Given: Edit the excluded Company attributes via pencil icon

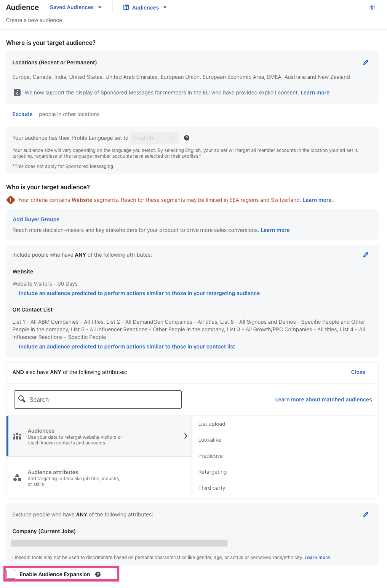Looking at the screenshot, I should (366, 514).
